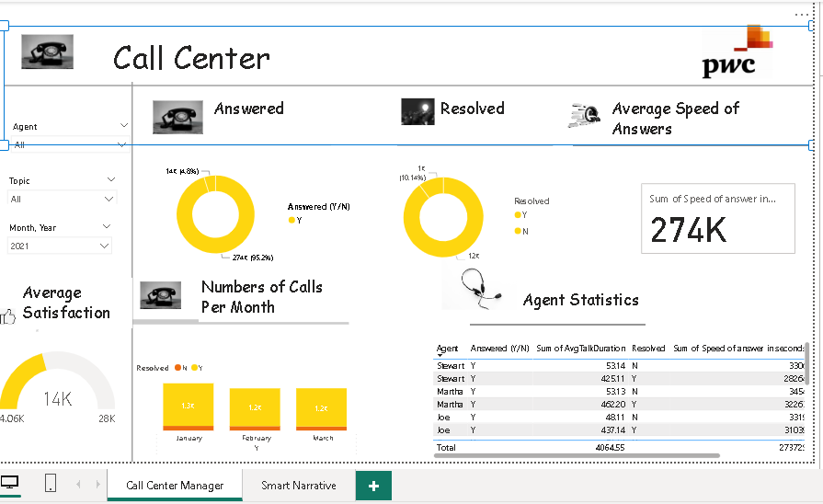Switch to mobile layout view icon

(x=51, y=483)
